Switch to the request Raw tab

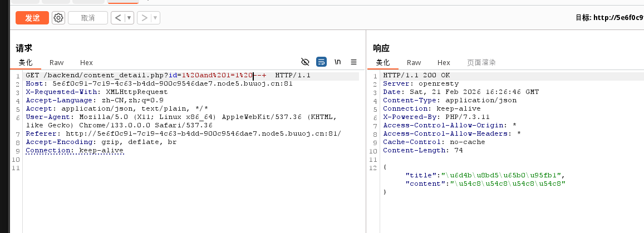click(x=57, y=62)
